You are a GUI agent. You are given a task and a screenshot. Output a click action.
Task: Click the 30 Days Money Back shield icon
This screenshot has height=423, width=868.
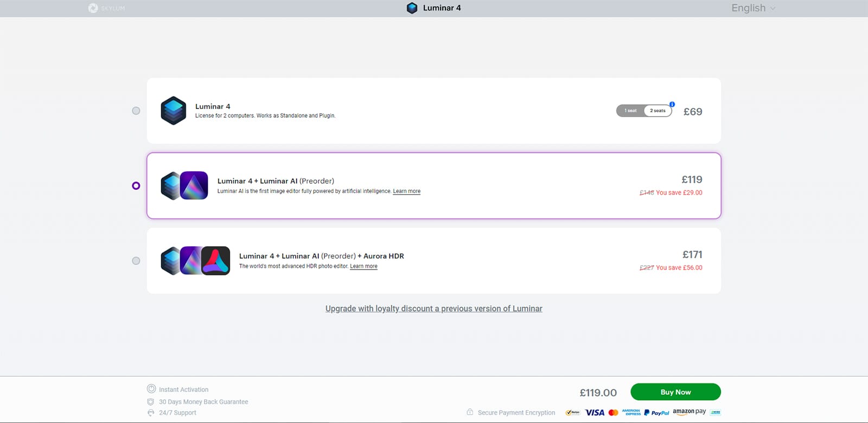(x=151, y=402)
